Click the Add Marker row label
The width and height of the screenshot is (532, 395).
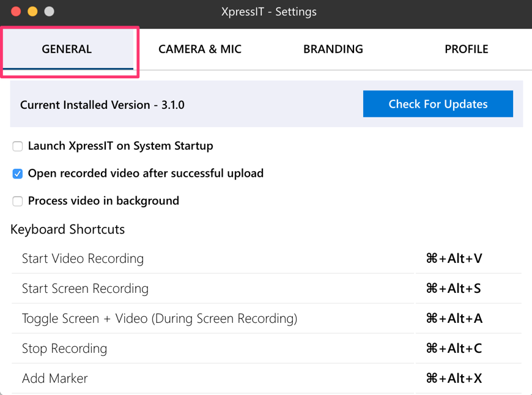click(54, 378)
